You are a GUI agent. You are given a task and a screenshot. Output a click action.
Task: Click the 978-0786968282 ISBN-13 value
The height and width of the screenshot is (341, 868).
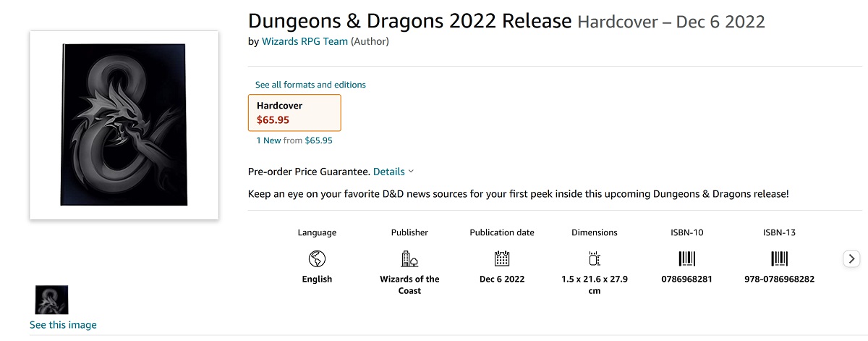(x=779, y=279)
